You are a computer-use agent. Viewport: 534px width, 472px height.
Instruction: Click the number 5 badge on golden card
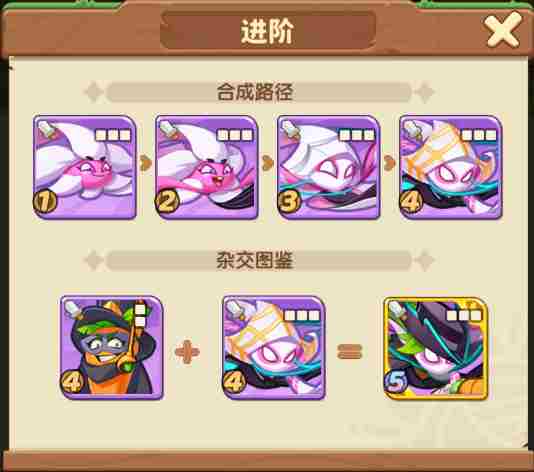396,381
